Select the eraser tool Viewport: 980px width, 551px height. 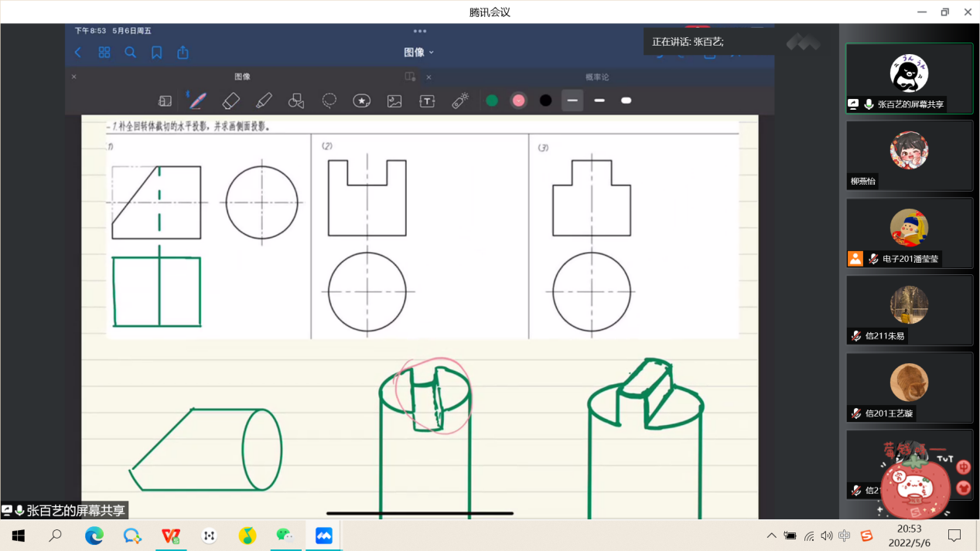click(230, 100)
